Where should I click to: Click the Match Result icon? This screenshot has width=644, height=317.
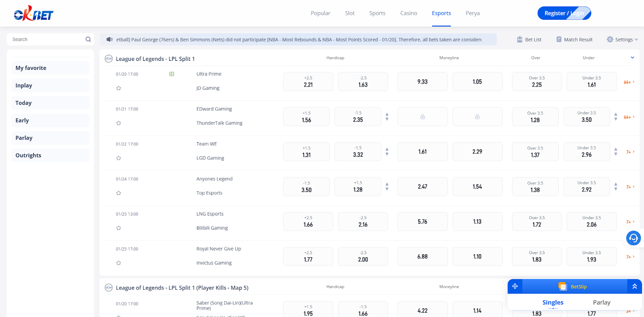click(559, 39)
